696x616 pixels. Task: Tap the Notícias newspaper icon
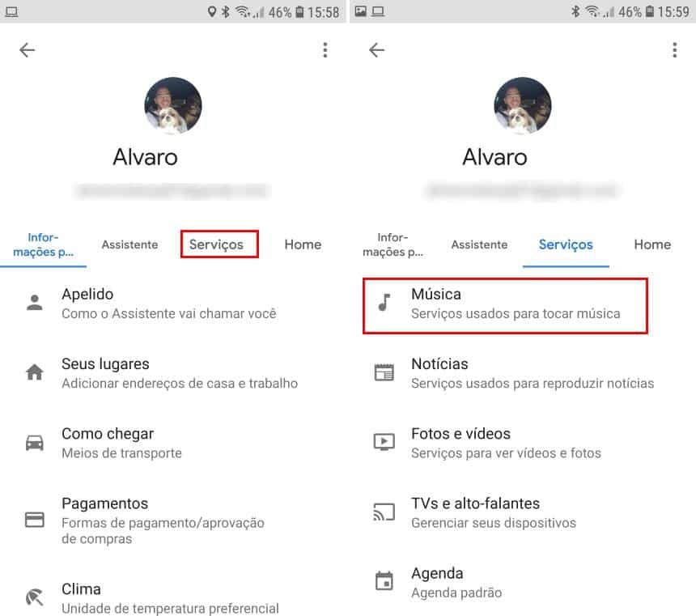point(384,372)
